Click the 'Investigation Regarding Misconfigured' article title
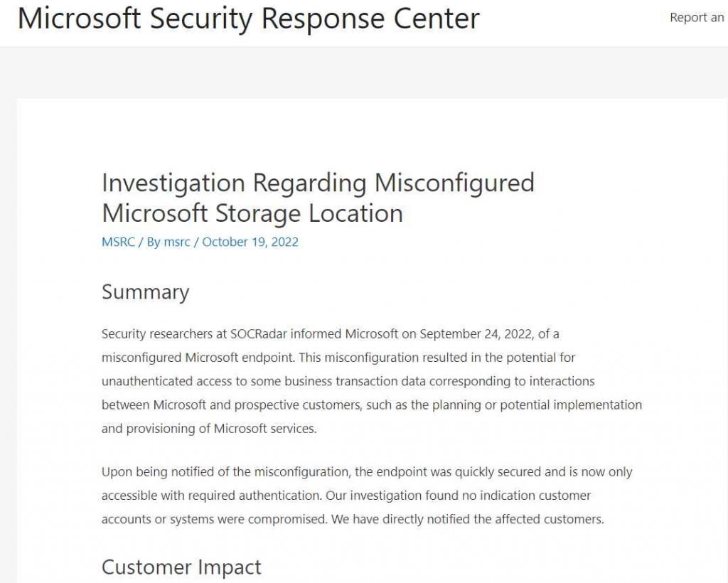 [x=318, y=183]
